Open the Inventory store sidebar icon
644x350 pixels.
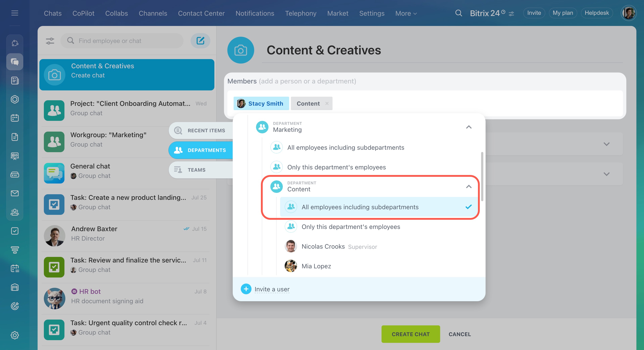click(x=15, y=287)
